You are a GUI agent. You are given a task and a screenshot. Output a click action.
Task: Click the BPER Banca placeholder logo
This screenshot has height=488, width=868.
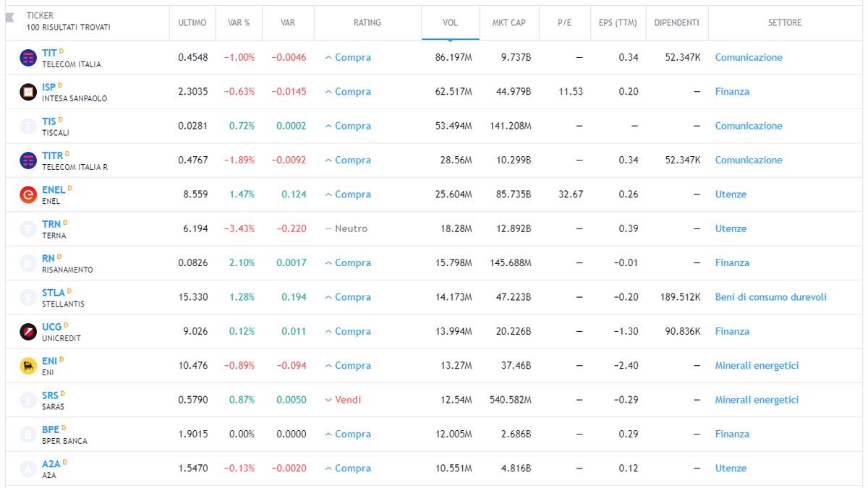[x=28, y=435]
